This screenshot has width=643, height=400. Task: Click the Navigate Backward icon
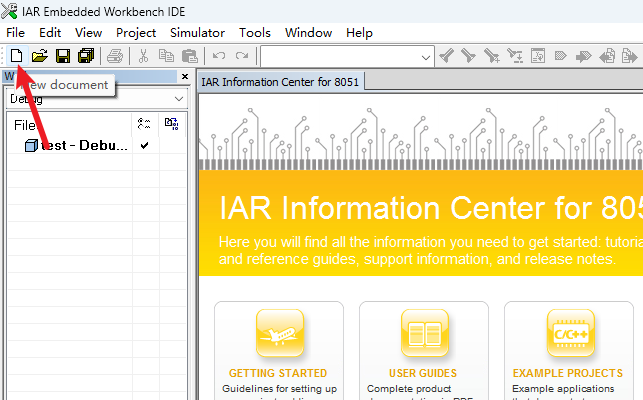[607, 55]
